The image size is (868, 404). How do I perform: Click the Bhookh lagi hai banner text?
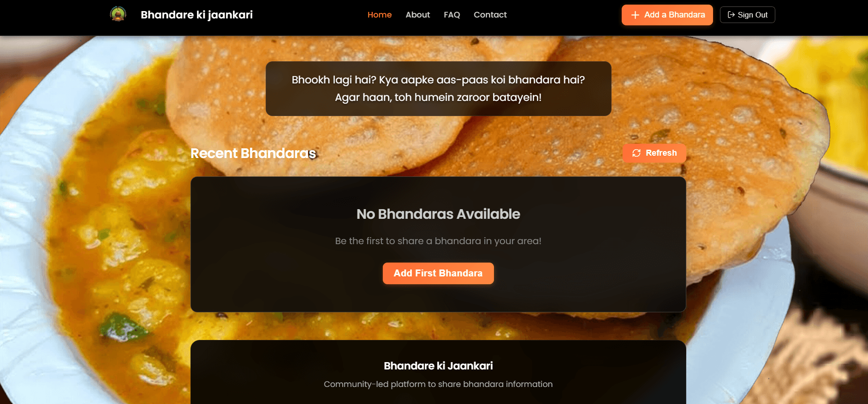[438, 88]
